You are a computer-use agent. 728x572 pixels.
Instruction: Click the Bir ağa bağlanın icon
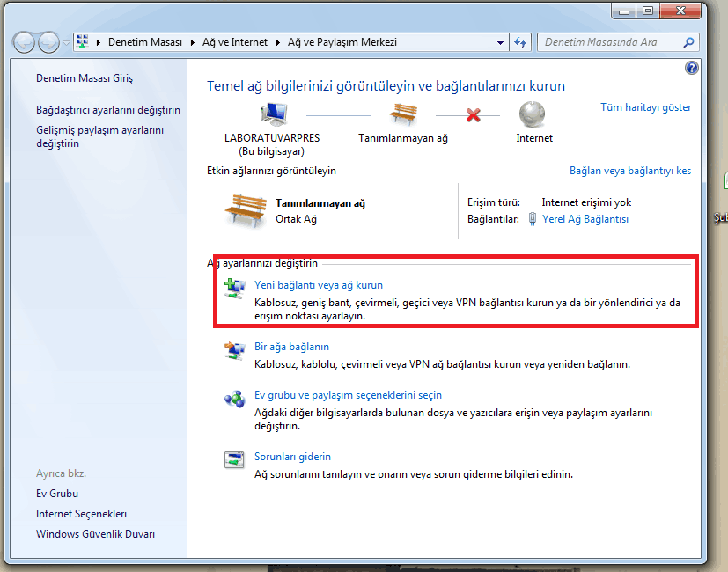pos(234,349)
